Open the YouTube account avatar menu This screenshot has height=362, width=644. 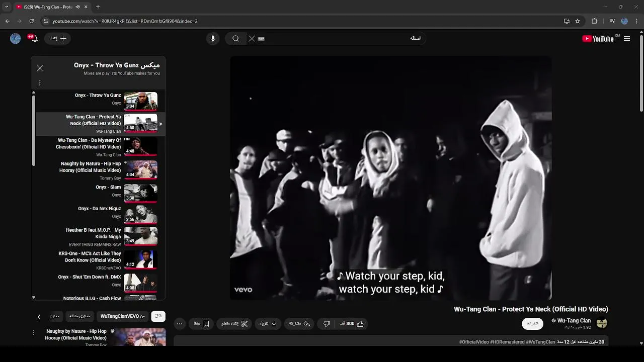pos(16,39)
